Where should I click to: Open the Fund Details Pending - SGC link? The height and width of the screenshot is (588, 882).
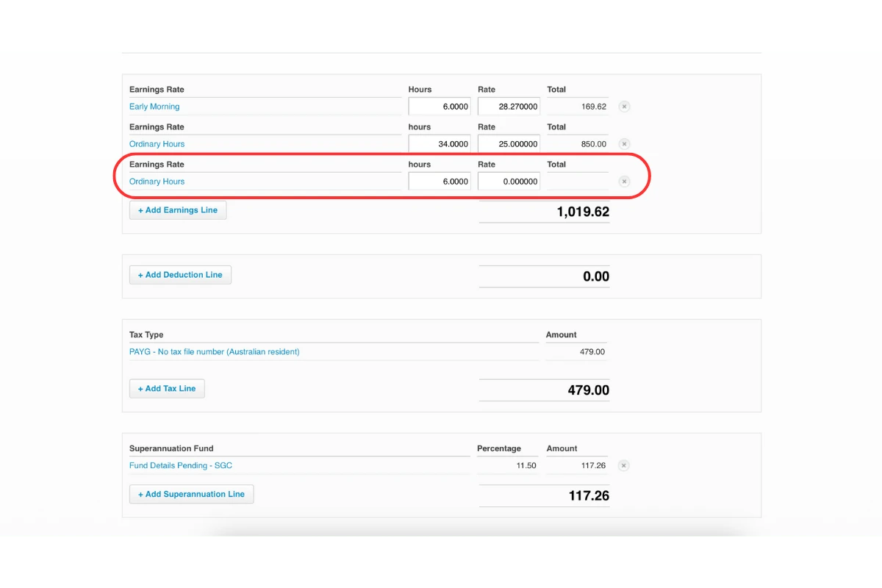tap(181, 465)
